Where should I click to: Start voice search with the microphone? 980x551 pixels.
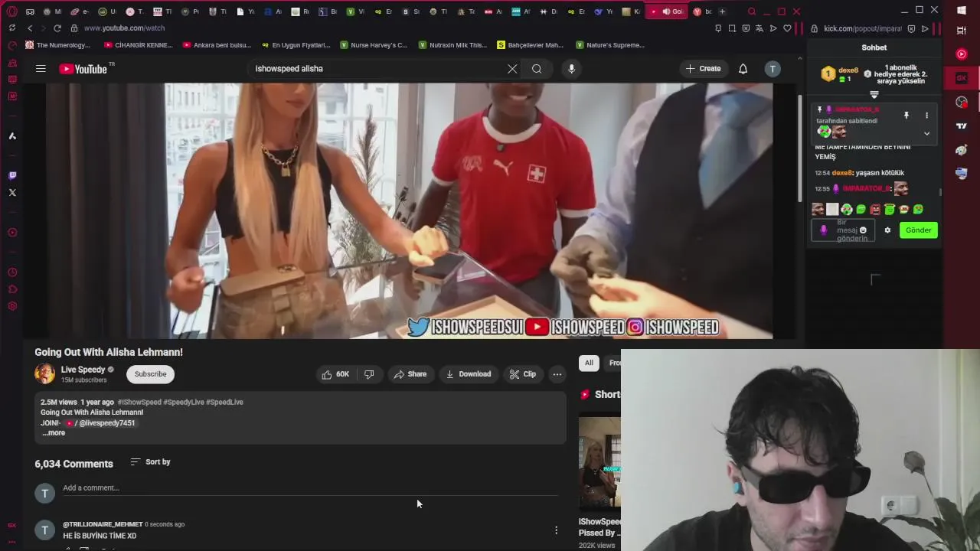coord(571,69)
